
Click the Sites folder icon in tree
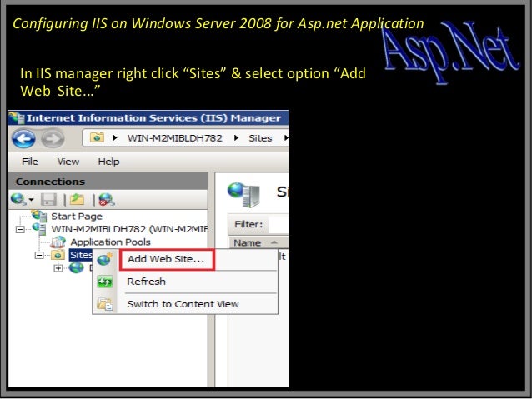click(x=58, y=255)
